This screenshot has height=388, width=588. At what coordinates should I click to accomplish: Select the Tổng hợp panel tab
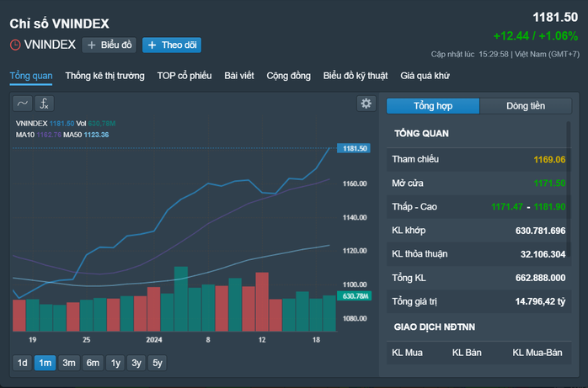point(433,106)
